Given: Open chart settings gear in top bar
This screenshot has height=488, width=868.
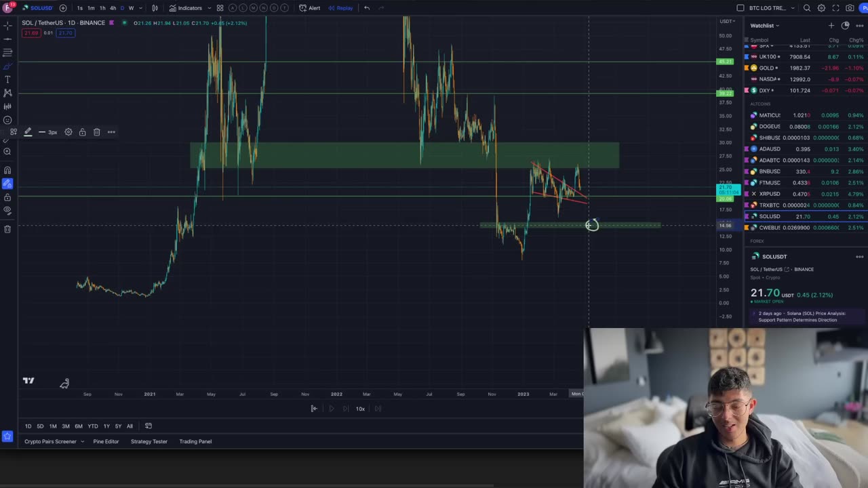Looking at the screenshot, I should tap(821, 8).
